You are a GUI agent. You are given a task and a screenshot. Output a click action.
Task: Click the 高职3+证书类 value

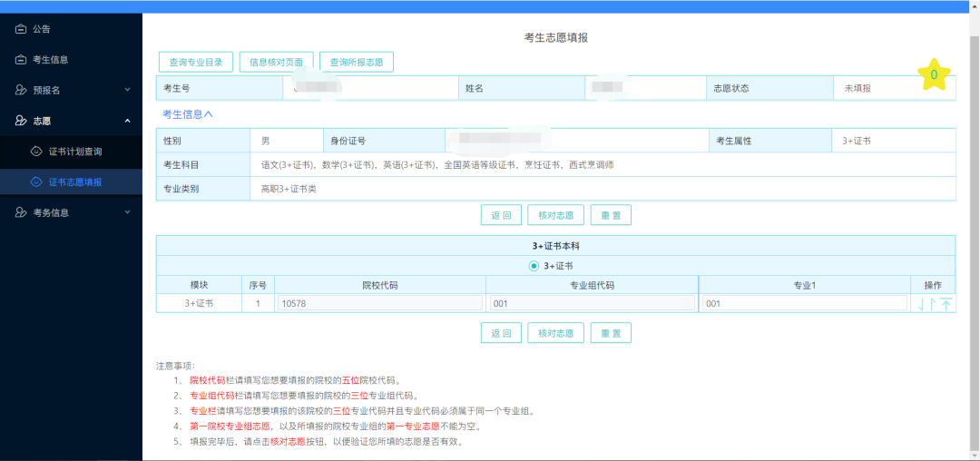(289, 188)
